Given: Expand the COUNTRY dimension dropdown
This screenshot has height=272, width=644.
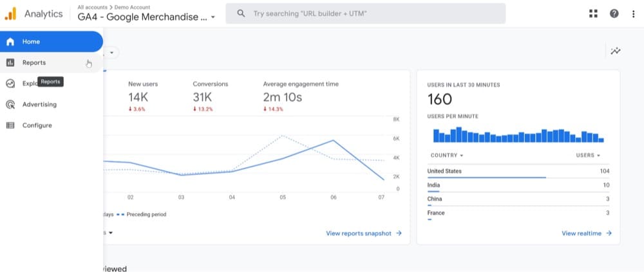Looking at the screenshot, I should 447,156.
